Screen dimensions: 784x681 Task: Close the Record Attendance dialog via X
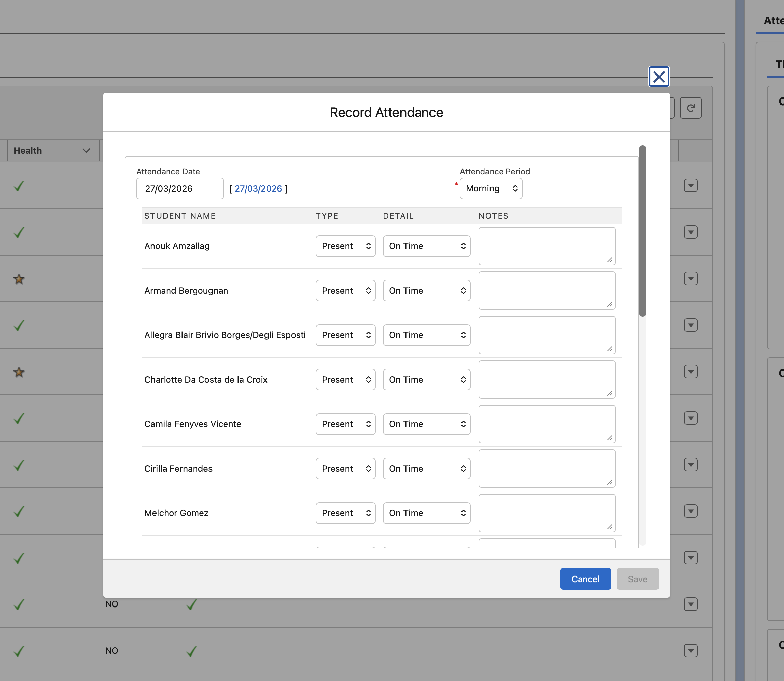[659, 77]
